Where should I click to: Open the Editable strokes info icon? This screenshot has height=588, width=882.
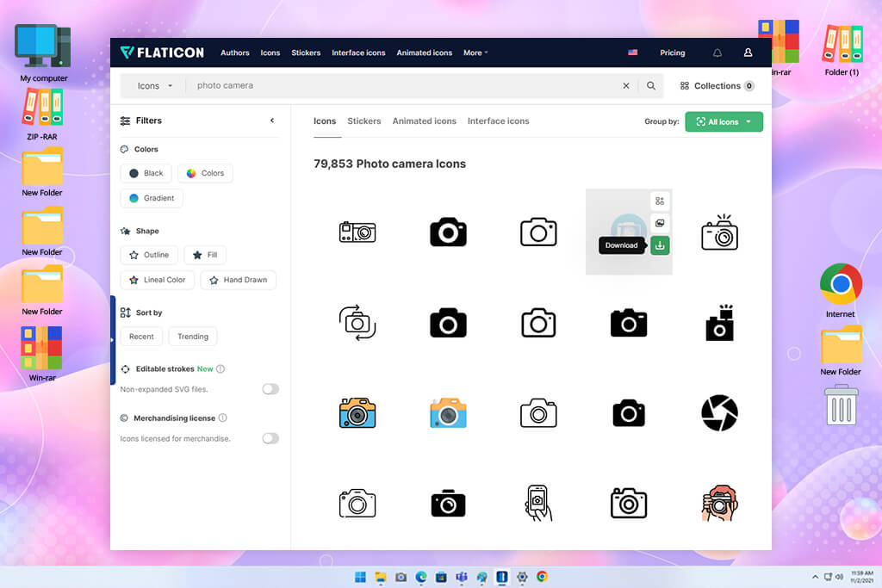point(220,368)
